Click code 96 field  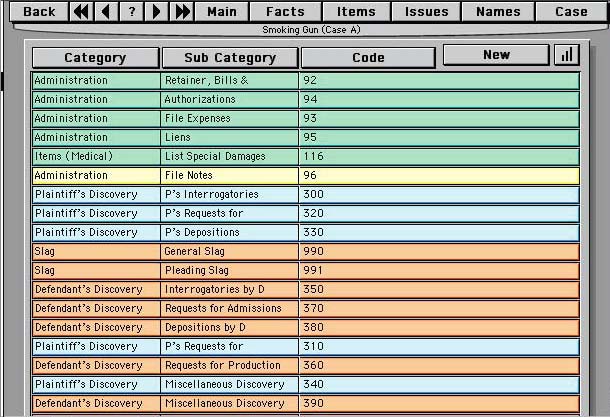pos(440,175)
